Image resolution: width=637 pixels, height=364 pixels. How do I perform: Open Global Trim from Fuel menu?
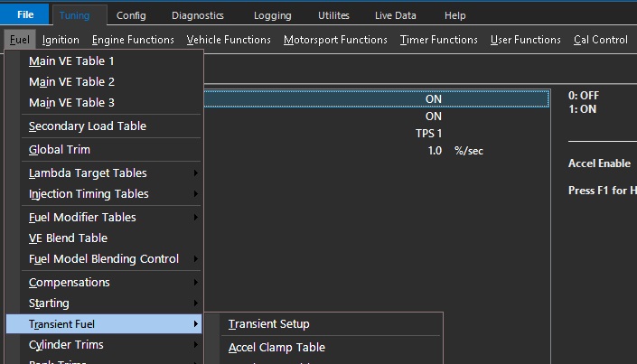point(60,150)
